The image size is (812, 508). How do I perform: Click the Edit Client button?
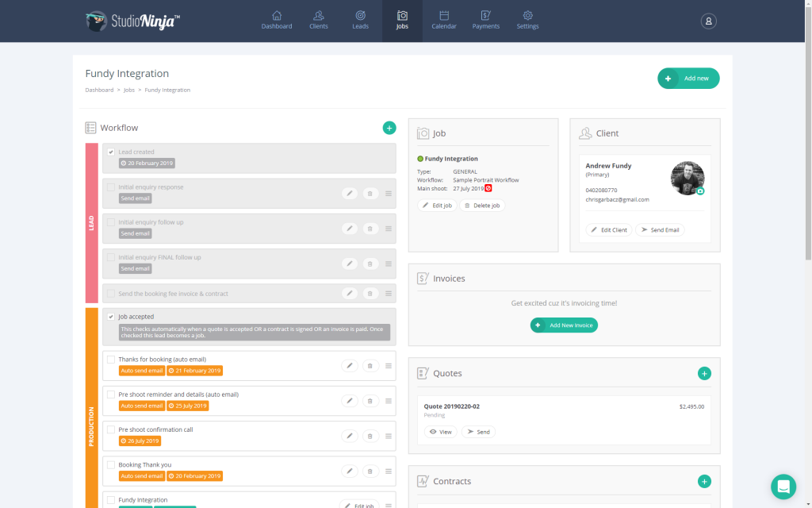pos(608,229)
